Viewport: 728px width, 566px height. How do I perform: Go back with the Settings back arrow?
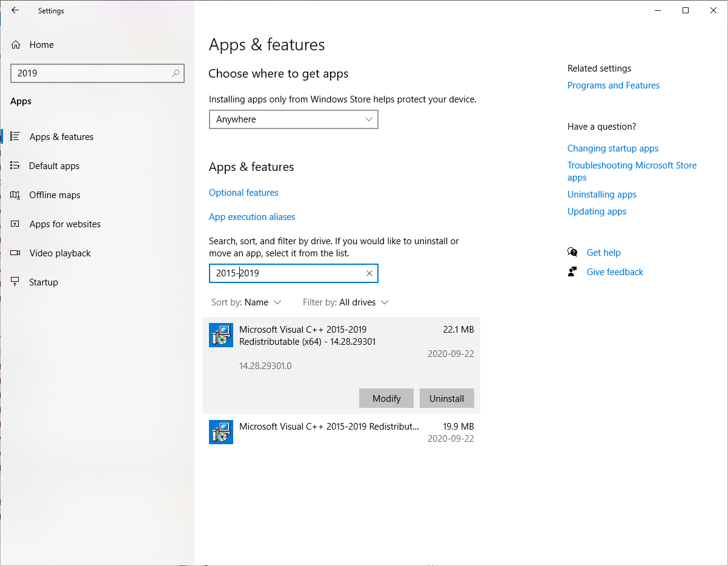tap(15, 10)
